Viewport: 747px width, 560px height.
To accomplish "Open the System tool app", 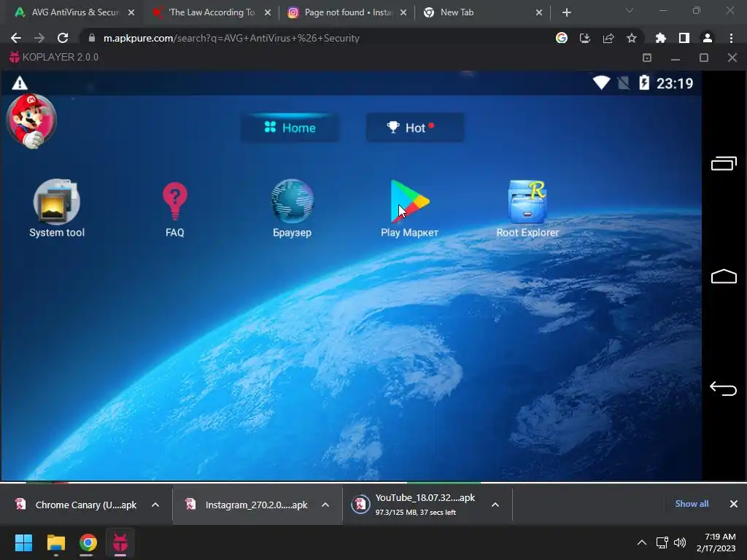I will click(57, 208).
